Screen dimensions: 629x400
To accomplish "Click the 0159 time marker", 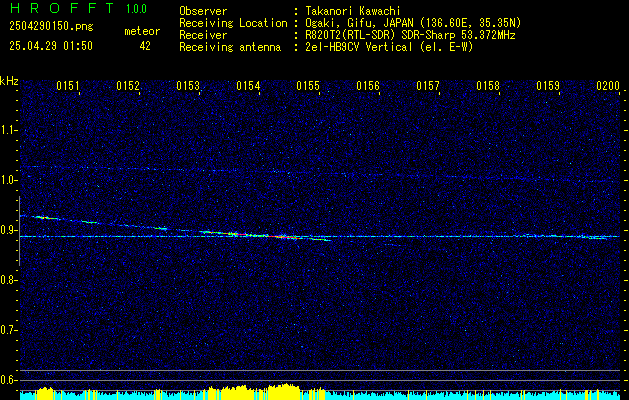I will tap(548, 86).
